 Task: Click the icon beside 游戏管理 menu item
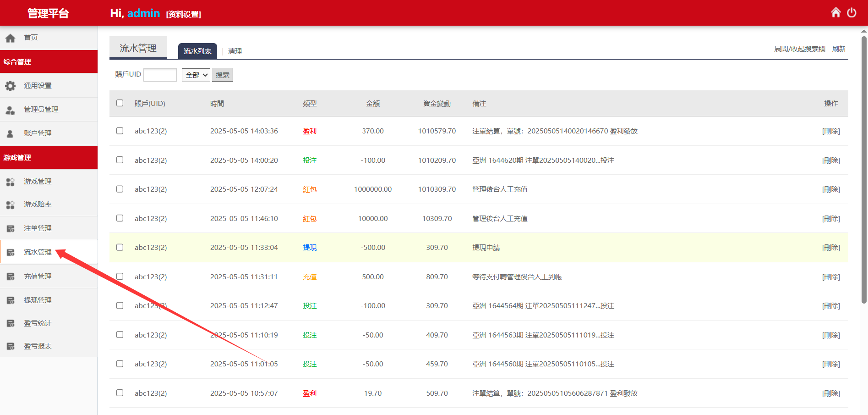click(x=10, y=182)
